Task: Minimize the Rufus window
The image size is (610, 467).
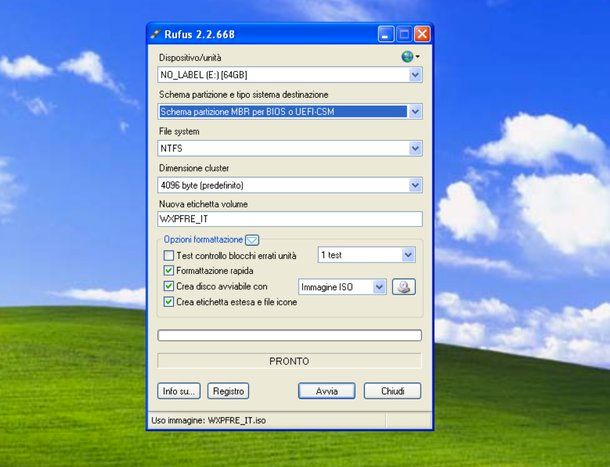Action: 386,34
